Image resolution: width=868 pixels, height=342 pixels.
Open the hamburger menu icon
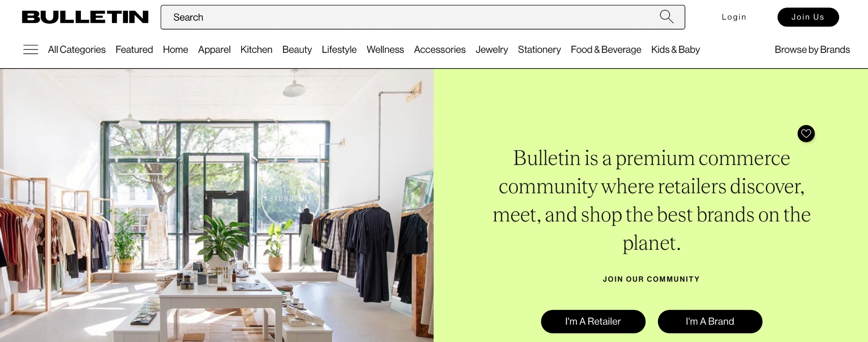(x=31, y=50)
